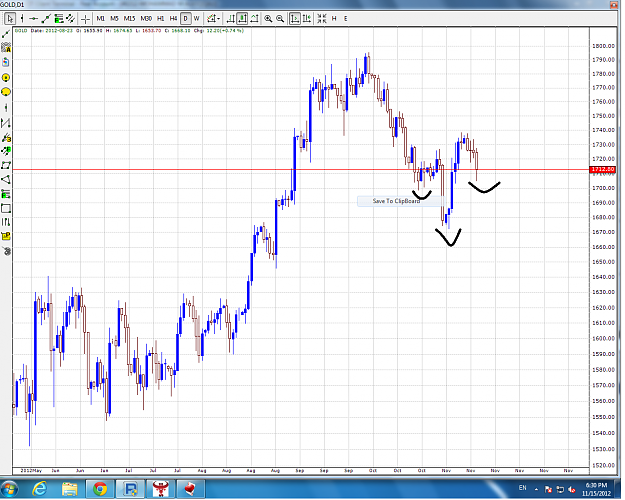Click the GOLD,D1 window title

(x=14, y=4)
